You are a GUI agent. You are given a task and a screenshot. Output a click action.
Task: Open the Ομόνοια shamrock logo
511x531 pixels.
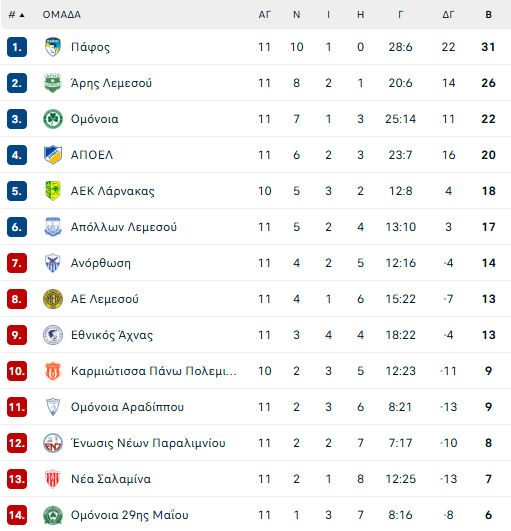53,119
